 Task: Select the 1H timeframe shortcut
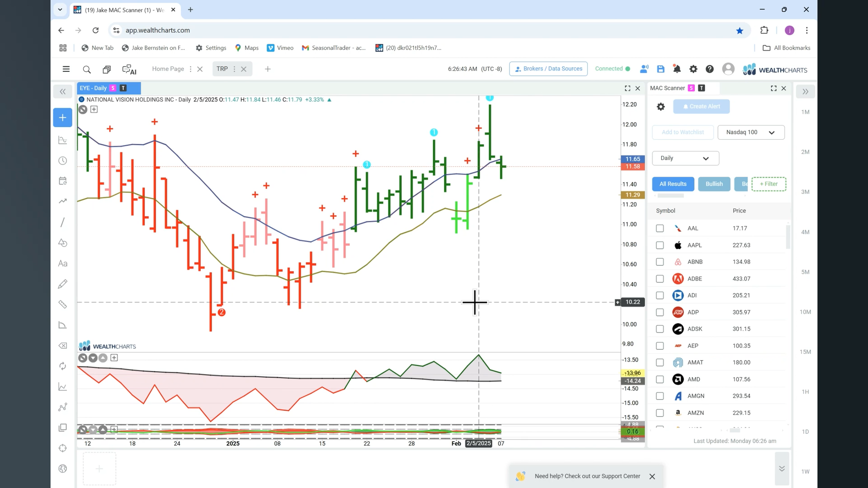click(805, 392)
